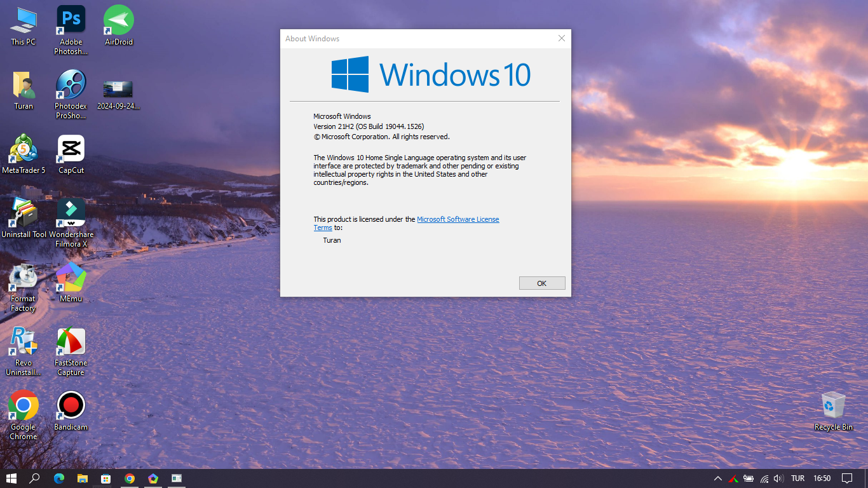This screenshot has height=488, width=868.
Task: Launch Microsoft Edge from the taskbar
Action: pyautogui.click(x=59, y=478)
